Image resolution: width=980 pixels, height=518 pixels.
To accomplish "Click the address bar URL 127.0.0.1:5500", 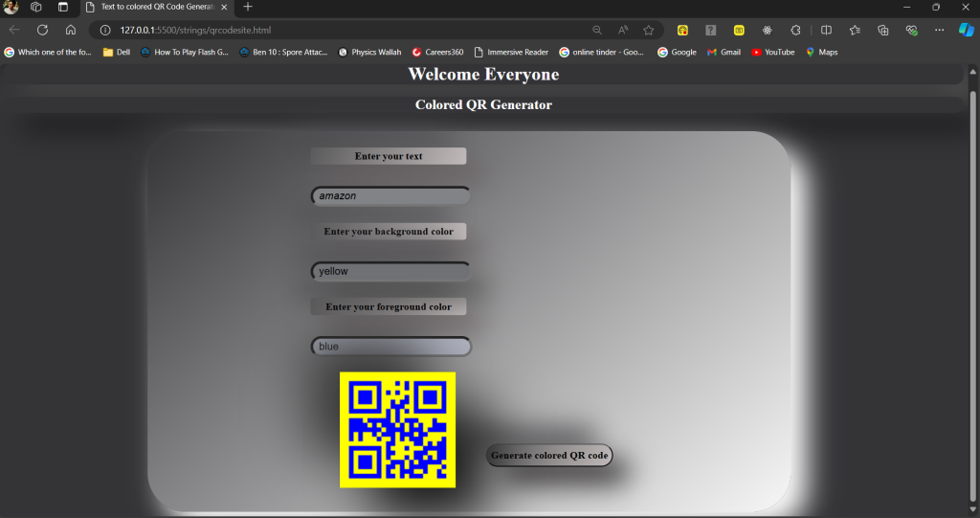I will pyautogui.click(x=195, y=30).
